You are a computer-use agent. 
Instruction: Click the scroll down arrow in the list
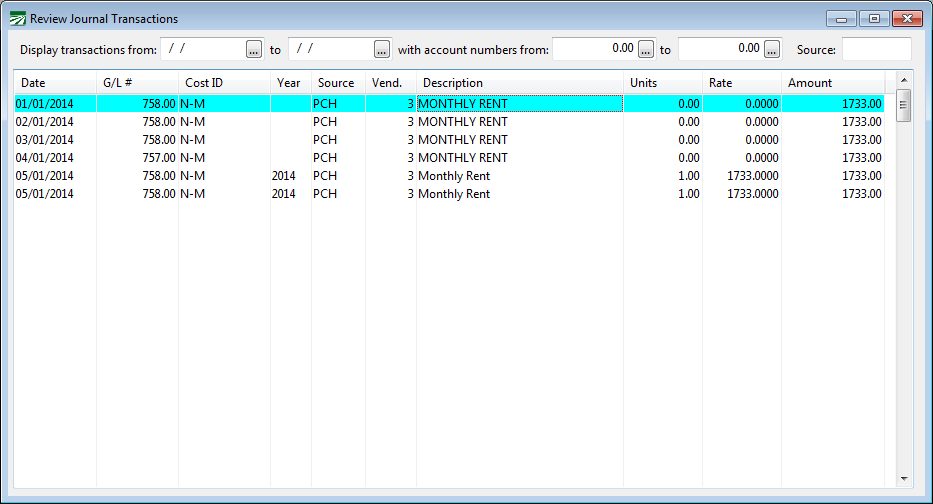pyautogui.click(x=903, y=479)
